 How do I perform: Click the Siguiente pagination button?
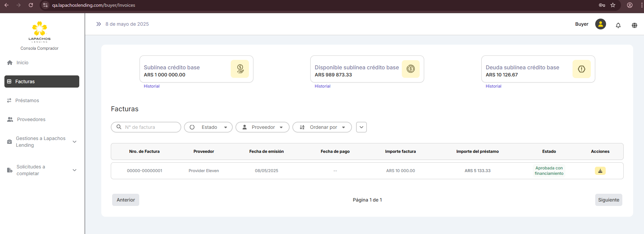(x=608, y=200)
